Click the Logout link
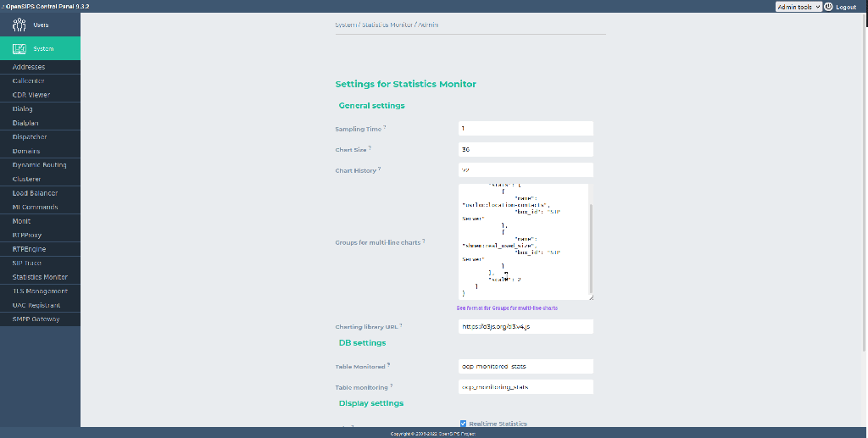This screenshot has width=868, height=438. [845, 7]
